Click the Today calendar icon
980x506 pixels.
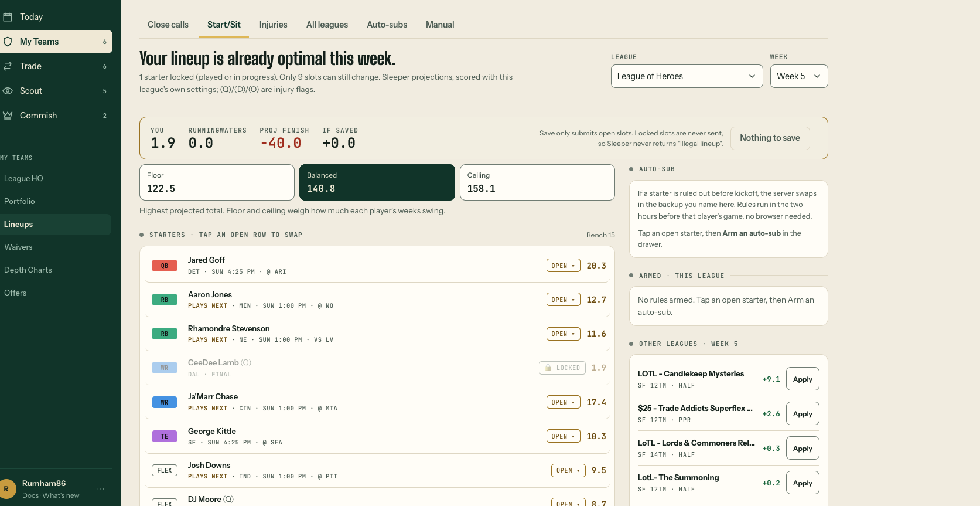8,17
